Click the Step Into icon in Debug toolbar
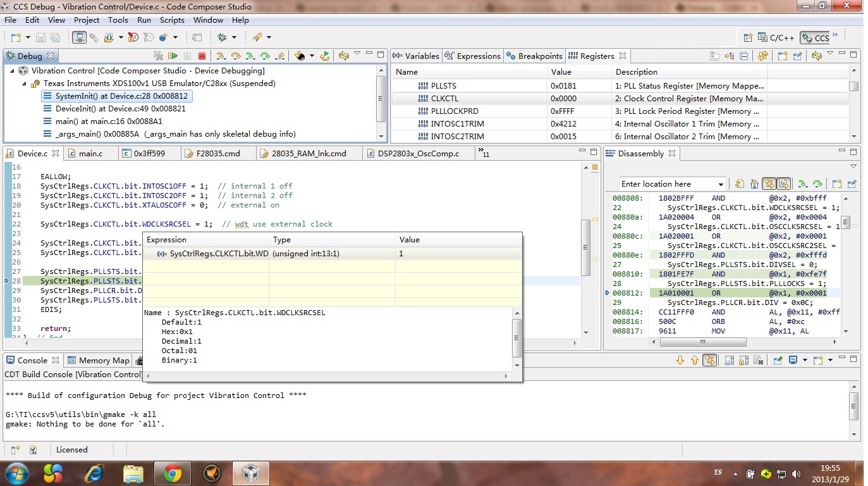The width and height of the screenshot is (868, 486). (221, 56)
